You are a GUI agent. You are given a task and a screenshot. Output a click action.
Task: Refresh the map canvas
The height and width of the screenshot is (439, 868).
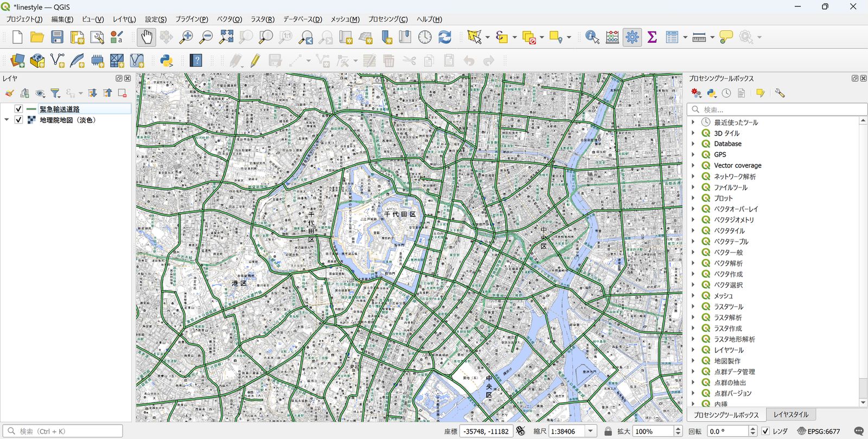click(x=445, y=37)
